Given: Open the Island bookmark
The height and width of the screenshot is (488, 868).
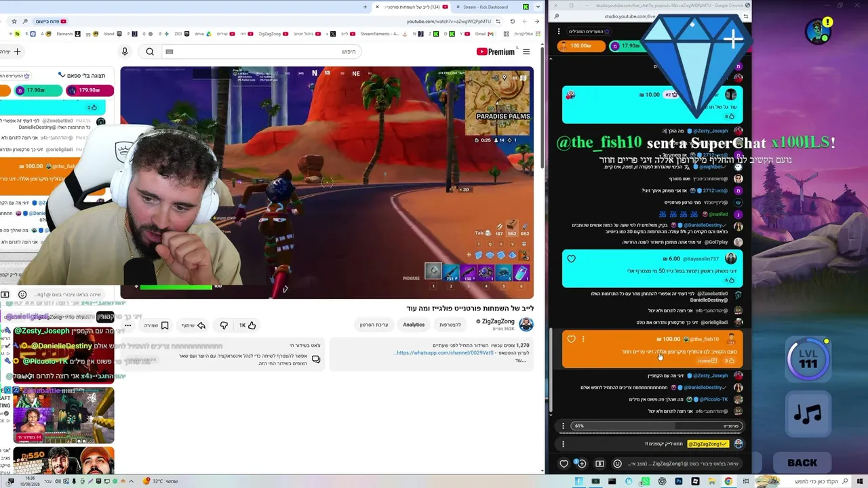Looking at the screenshot, I should click(113, 33).
